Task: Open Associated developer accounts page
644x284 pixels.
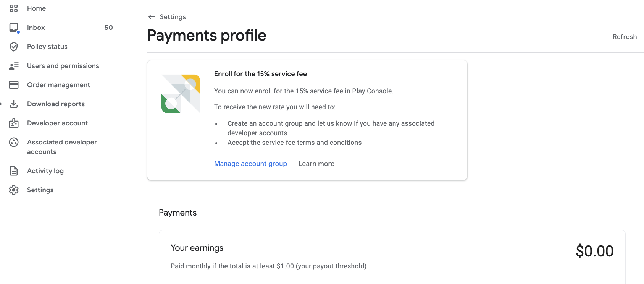Action: click(x=62, y=147)
